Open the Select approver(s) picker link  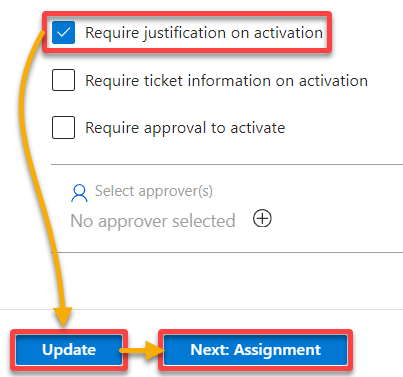click(x=154, y=191)
